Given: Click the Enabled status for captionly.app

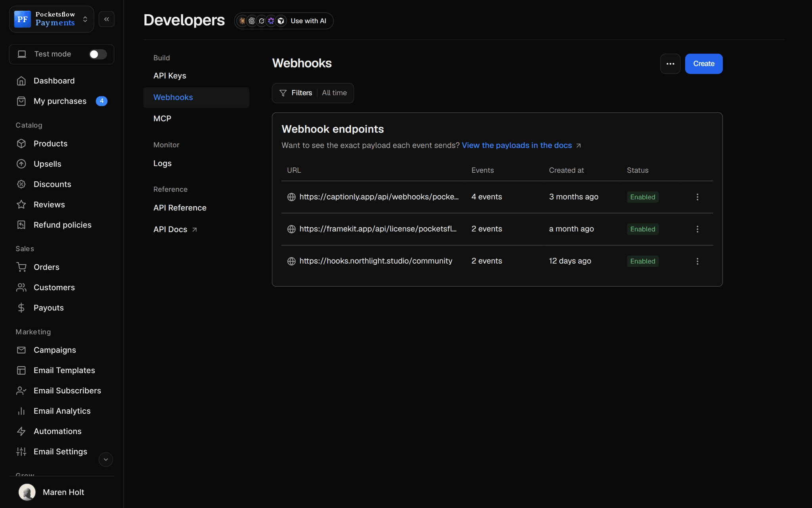Looking at the screenshot, I should point(643,197).
